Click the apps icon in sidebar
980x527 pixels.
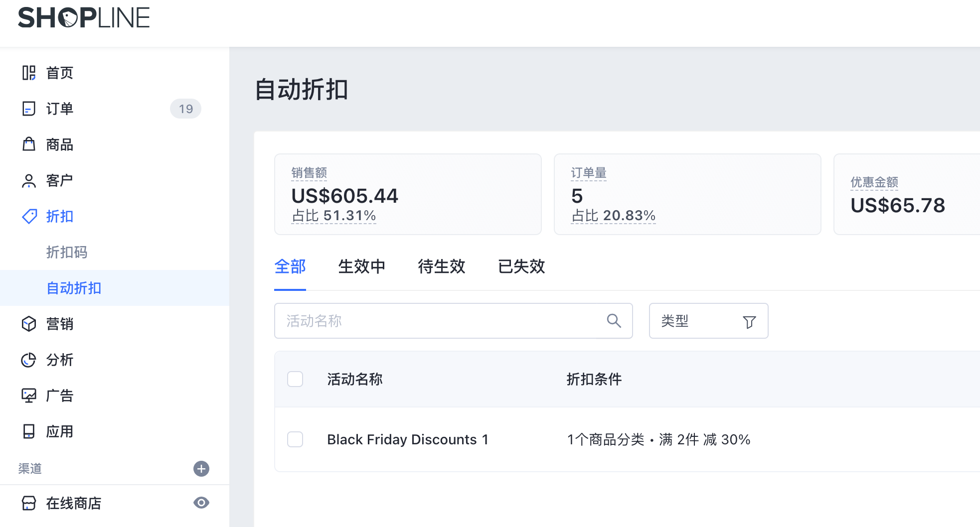pos(29,431)
